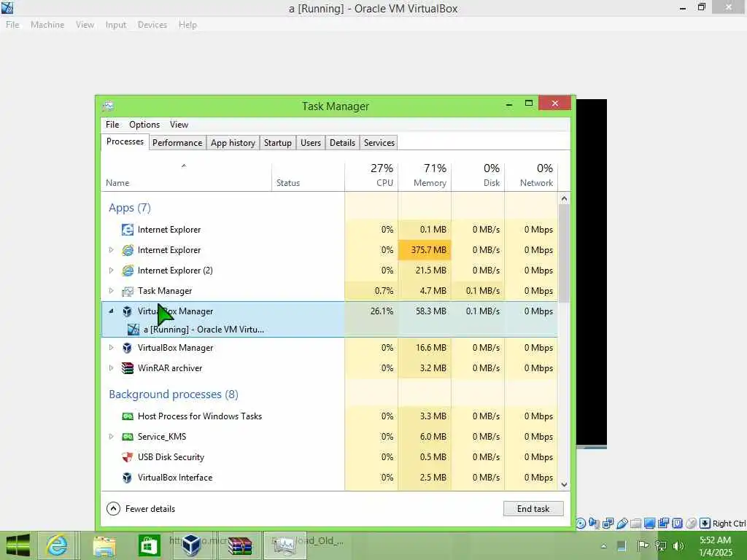
Task: Click the virtualization 'V' chip icon in status bar
Action: point(677,524)
